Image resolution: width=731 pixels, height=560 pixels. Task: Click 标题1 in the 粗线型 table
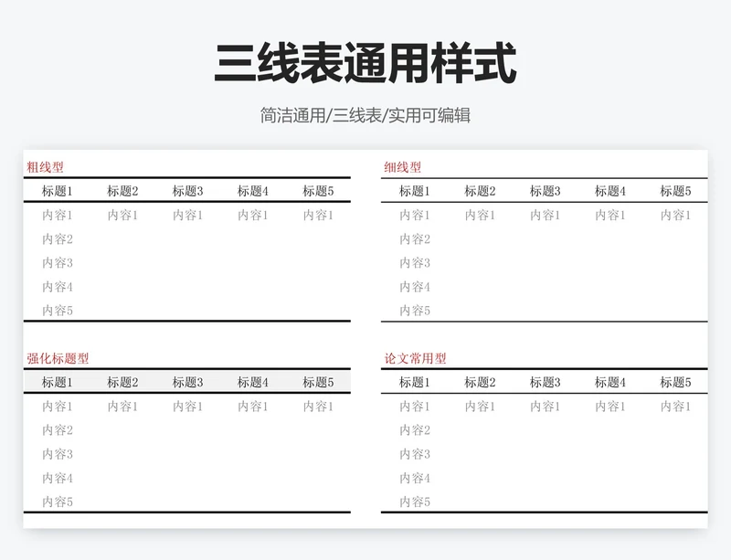pos(58,191)
